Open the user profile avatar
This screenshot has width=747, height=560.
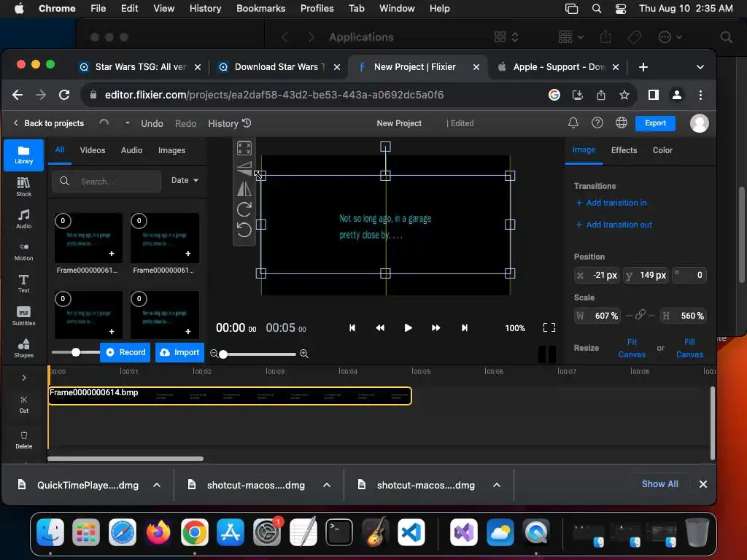(700, 122)
